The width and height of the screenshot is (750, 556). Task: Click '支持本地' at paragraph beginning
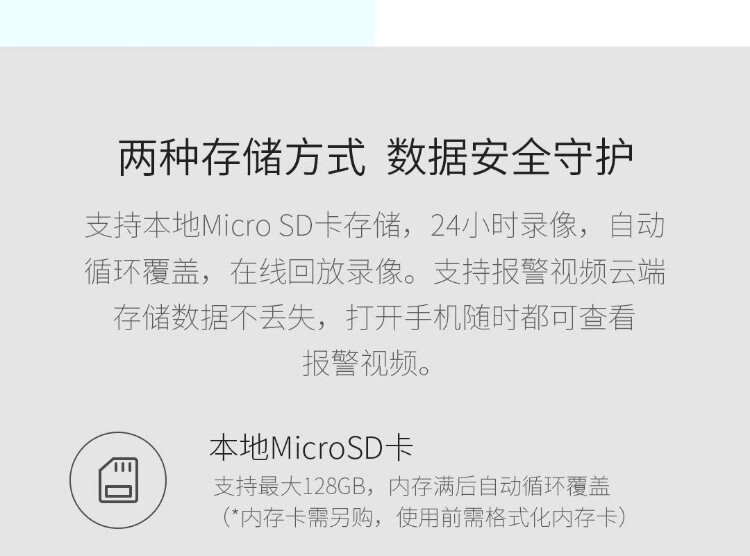(143, 225)
